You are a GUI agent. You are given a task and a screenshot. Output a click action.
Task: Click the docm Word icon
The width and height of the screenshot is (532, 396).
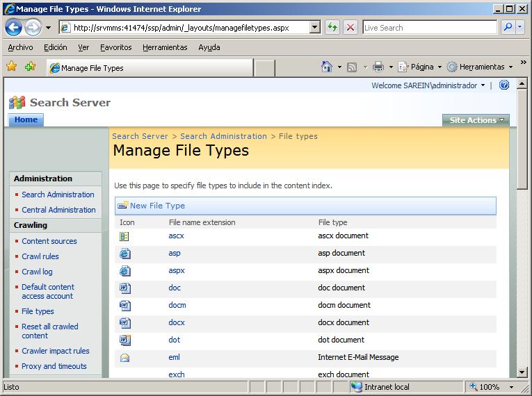tap(125, 306)
